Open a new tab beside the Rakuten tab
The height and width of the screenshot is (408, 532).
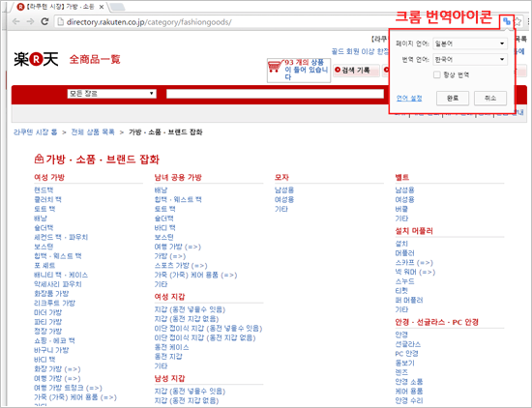[x=117, y=7]
